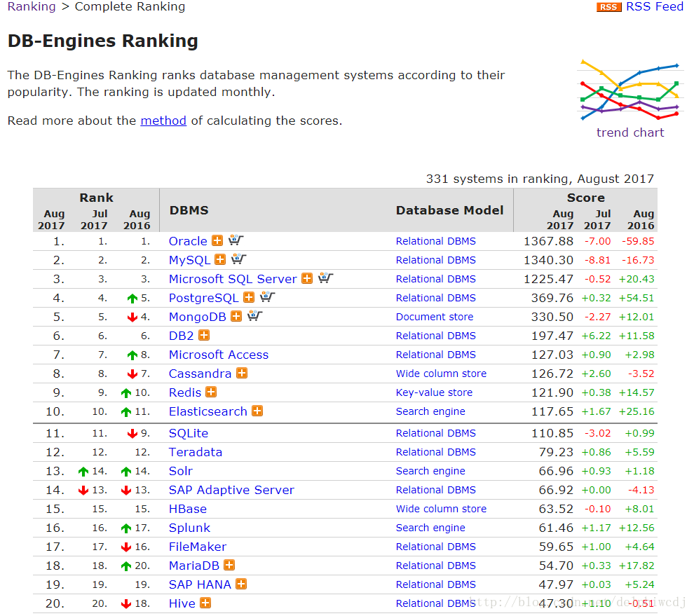Open the Teradata link

coord(196,452)
